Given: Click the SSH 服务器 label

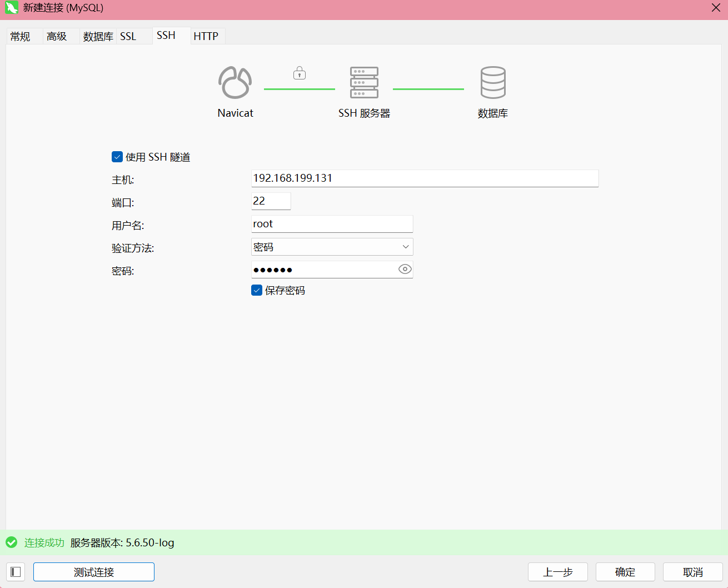Looking at the screenshot, I should coord(365,113).
